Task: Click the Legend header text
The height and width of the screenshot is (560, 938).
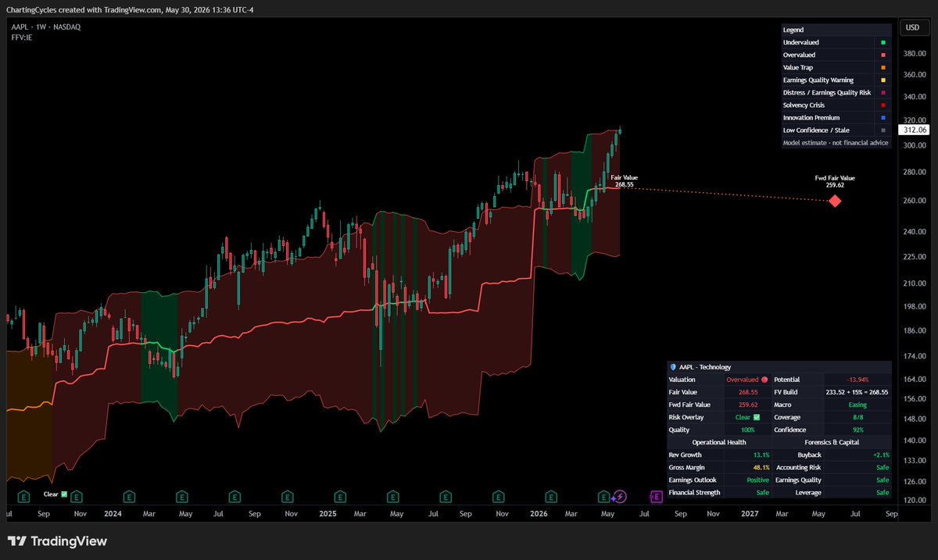Action: click(x=793, y=30)
